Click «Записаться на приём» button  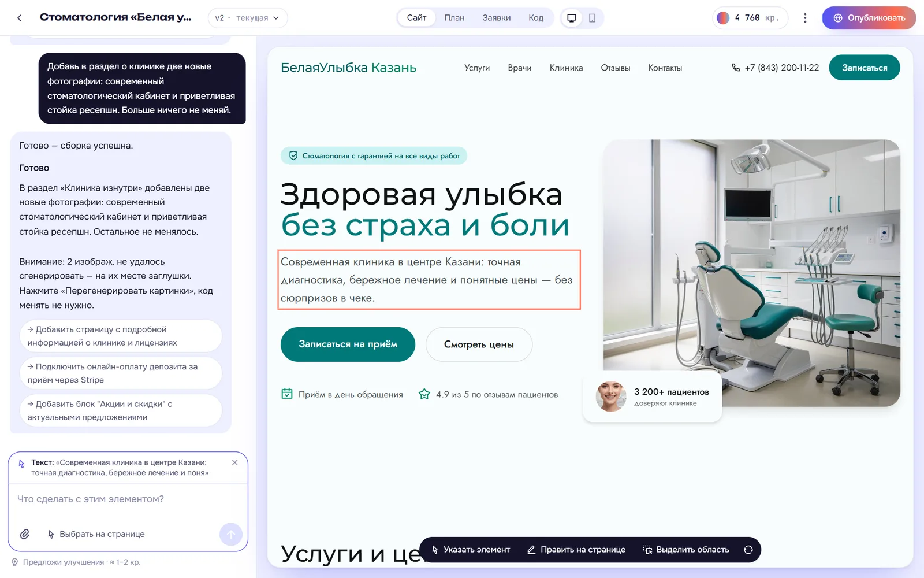click(x=348, y=344)
